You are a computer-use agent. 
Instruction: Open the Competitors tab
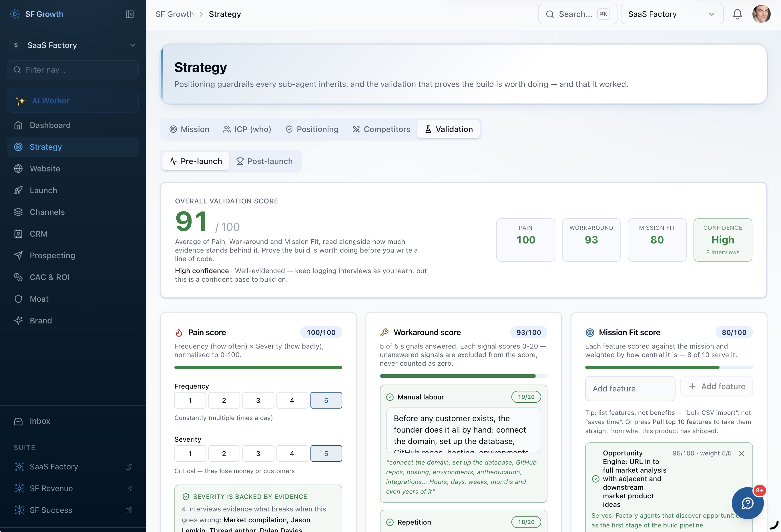381,129
